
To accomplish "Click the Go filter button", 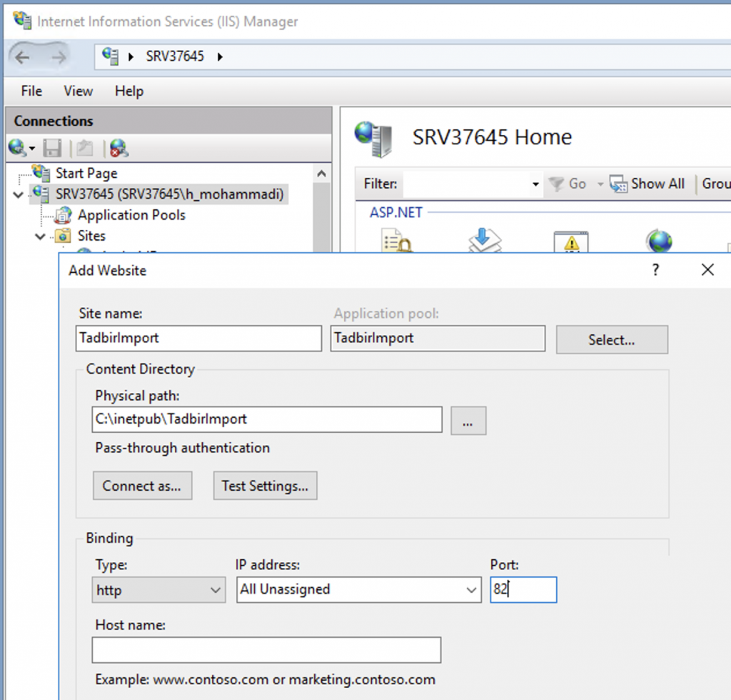I will (567, 184).
